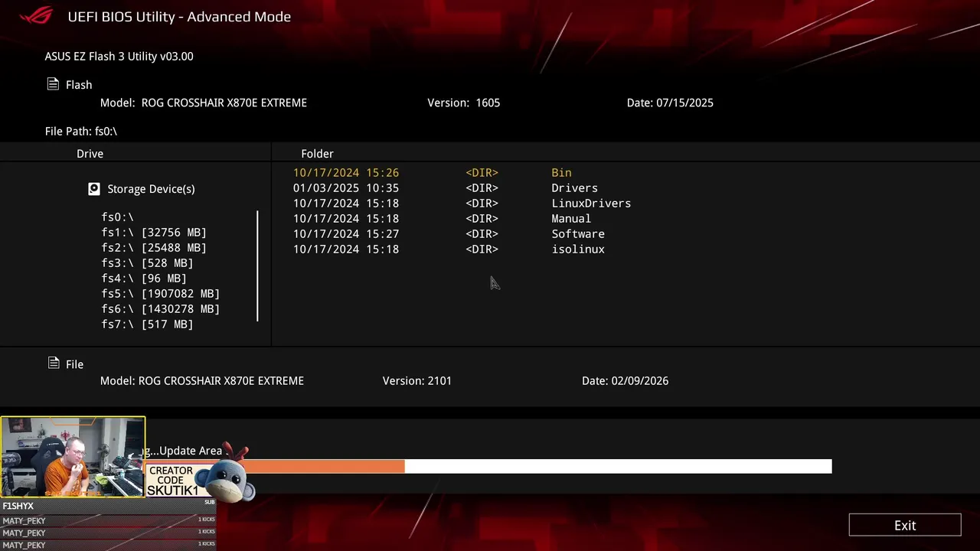This screenshot has width=980, height=551.
Task: Select the fs0:\ drive
Action: point(118,217)
